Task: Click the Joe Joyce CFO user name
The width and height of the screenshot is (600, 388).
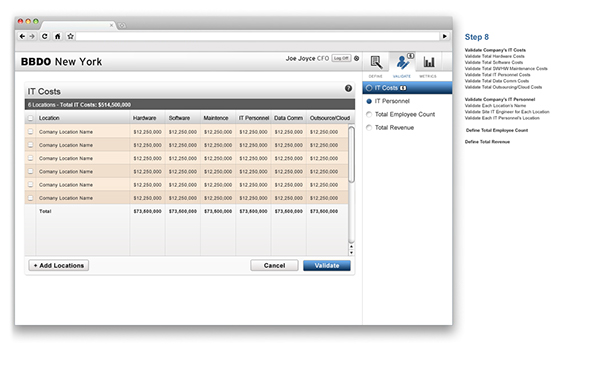Action: 307,59
